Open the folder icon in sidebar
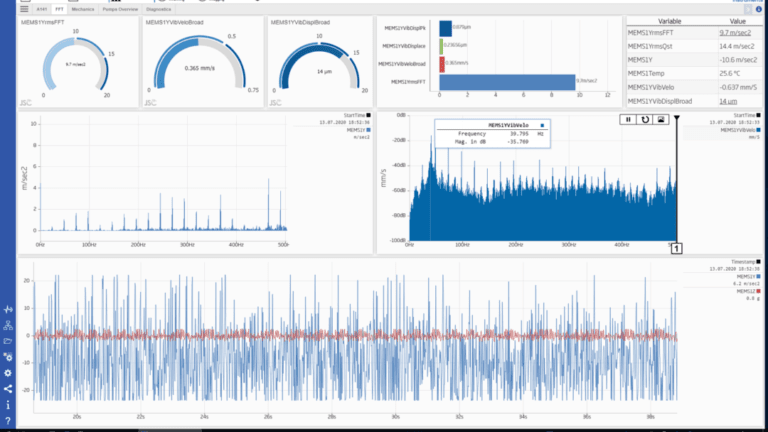 (8, 341)
